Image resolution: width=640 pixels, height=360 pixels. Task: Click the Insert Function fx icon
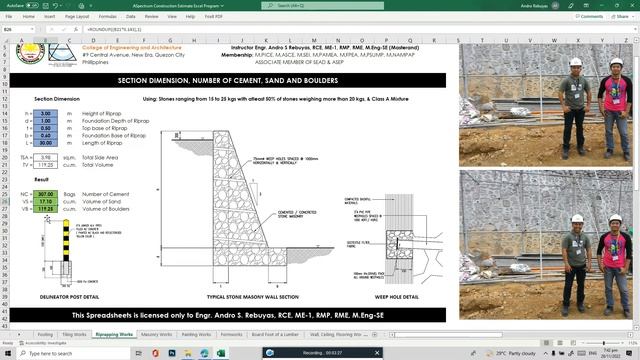point(76,29)
